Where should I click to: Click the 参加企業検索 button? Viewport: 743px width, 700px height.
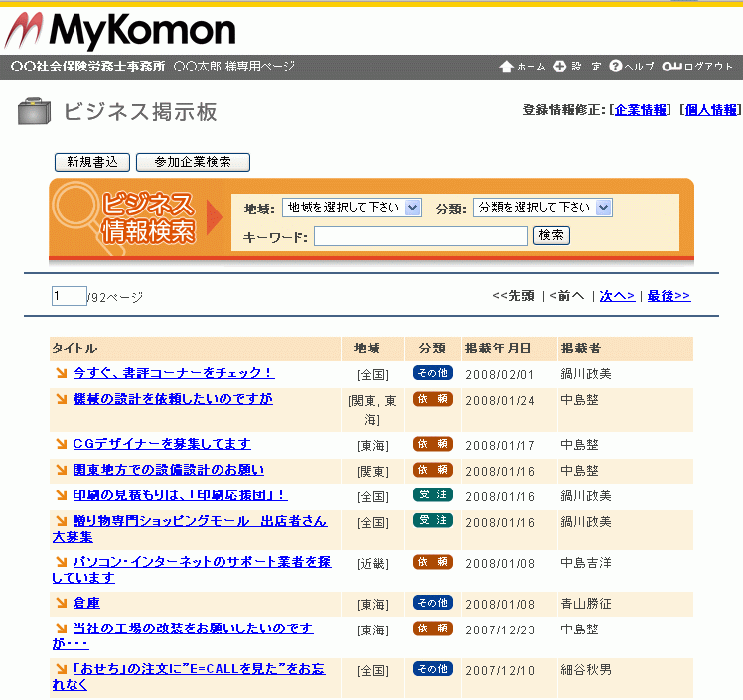[193, 162]
